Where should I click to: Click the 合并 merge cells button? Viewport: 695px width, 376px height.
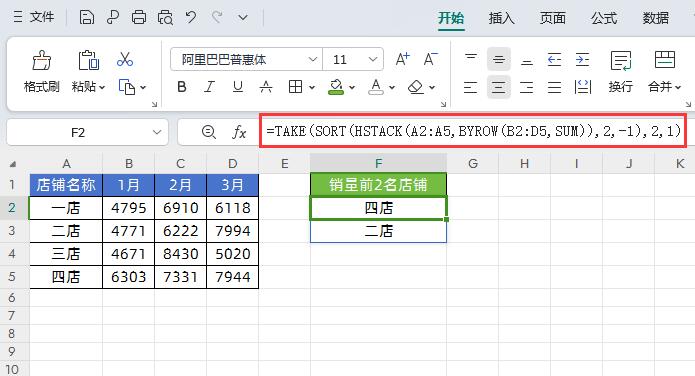[664, 71]
